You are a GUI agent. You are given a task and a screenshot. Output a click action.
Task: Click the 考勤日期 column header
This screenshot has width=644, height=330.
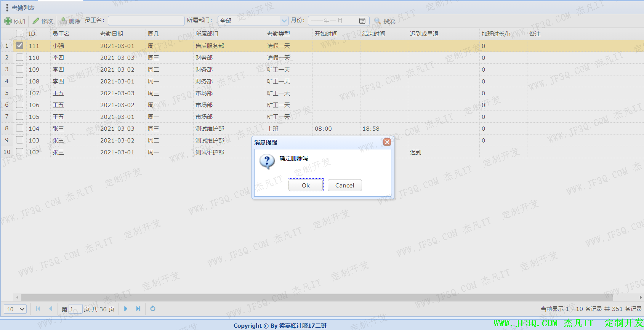point(112,34)
